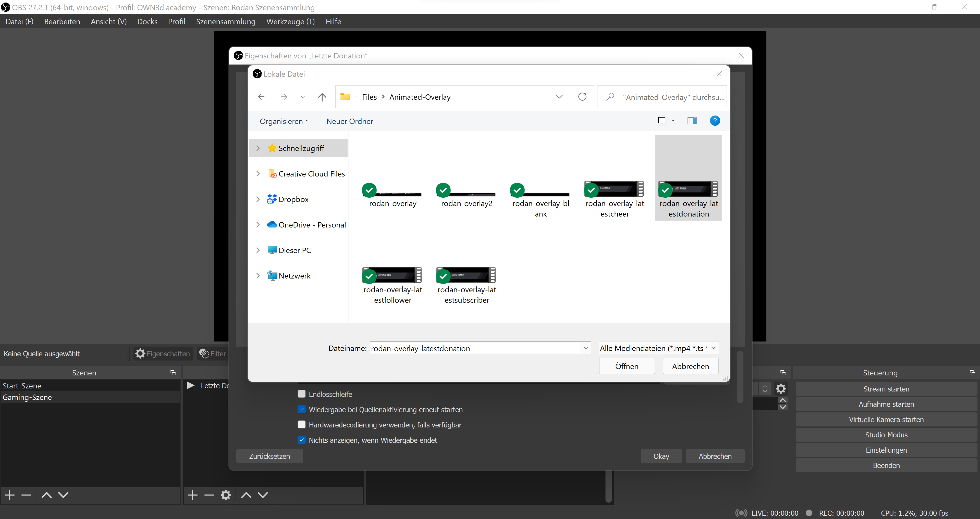Open the file dialog help icon
The height and width of the screenshot is (519, 980).
[x=715, y=121]
